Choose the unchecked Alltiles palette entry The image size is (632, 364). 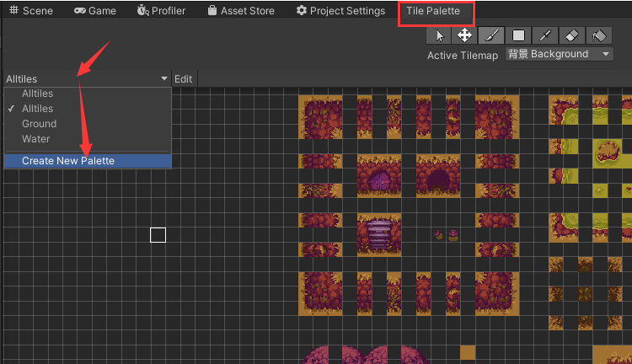[x=88, y=94]
